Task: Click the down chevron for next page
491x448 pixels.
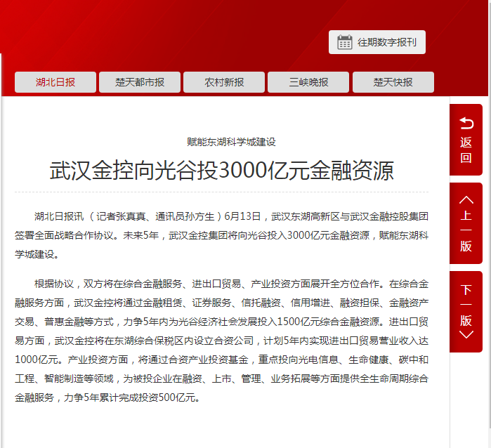Action: pos(466,334)
